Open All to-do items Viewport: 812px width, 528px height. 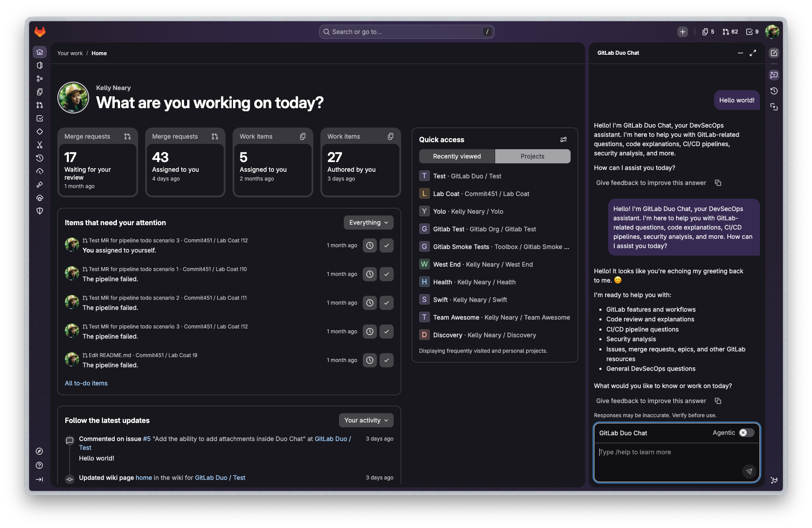click(x=86, y=383)
